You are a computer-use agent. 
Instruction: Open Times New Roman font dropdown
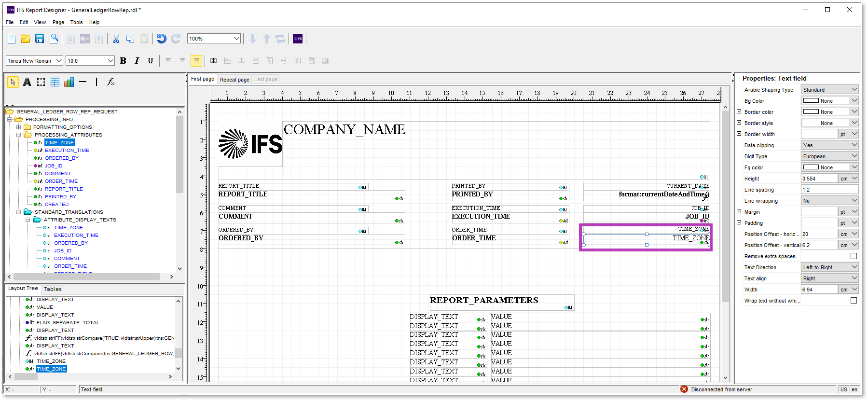(59, 61)
